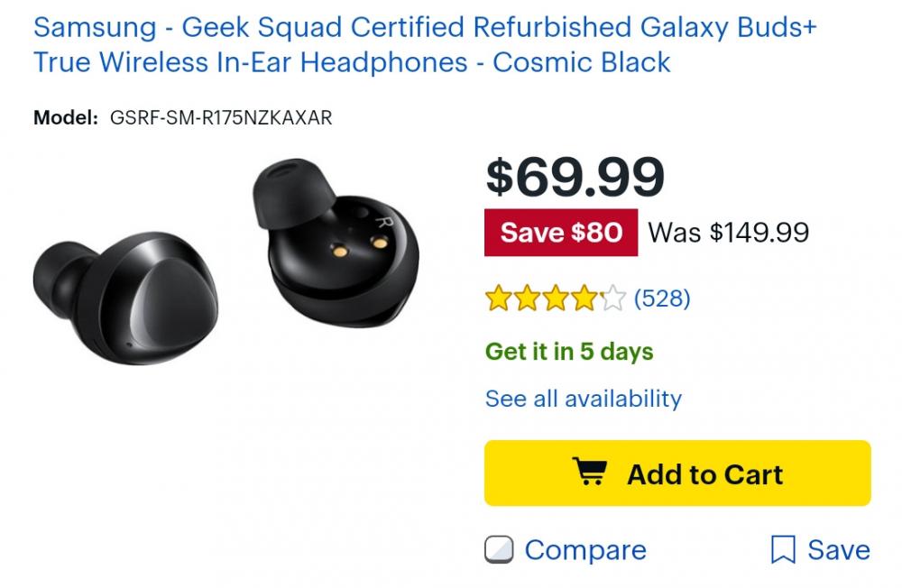
Task: Click Add to Cart
Action: click(678, 473)
